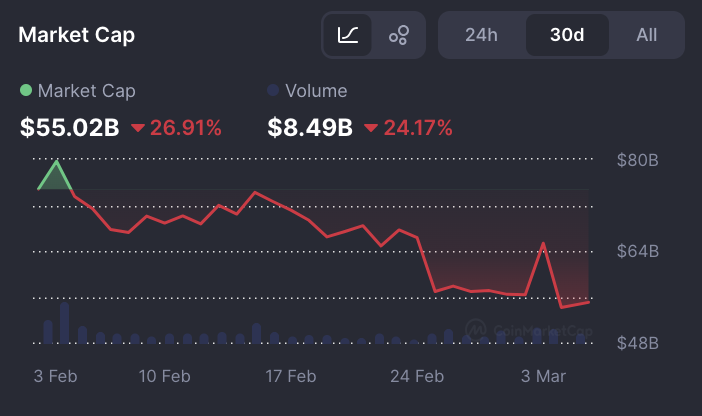This screenshot has height=416, width=702.
Task: Click the $8.49B volume value
Action: (310, 128)
